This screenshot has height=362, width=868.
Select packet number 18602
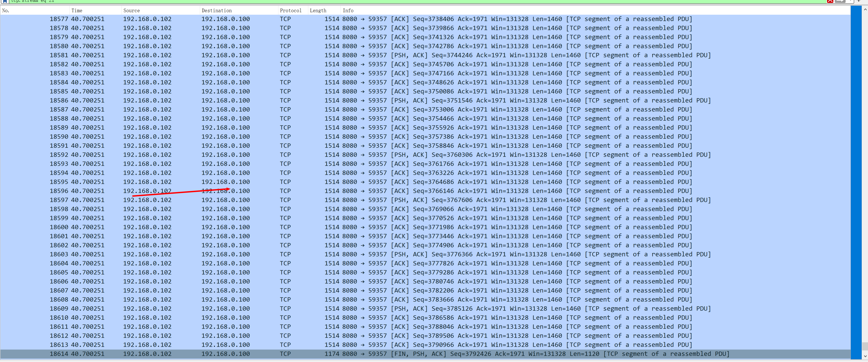pyautogui.click(x=425, y=245)
